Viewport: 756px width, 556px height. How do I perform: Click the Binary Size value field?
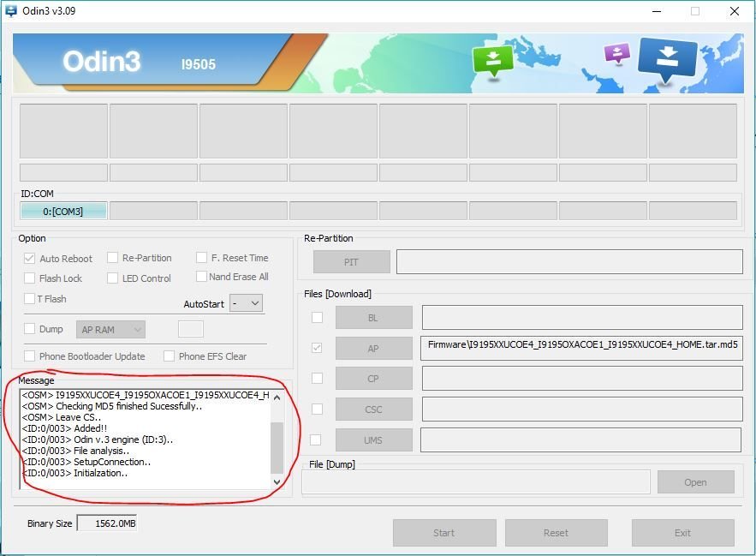point(107,523)
